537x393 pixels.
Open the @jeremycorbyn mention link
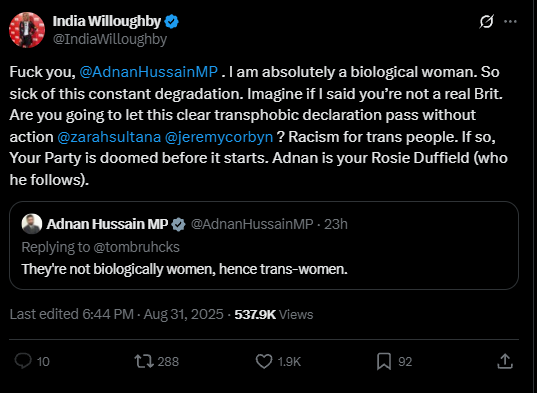(x=219, y=137)
